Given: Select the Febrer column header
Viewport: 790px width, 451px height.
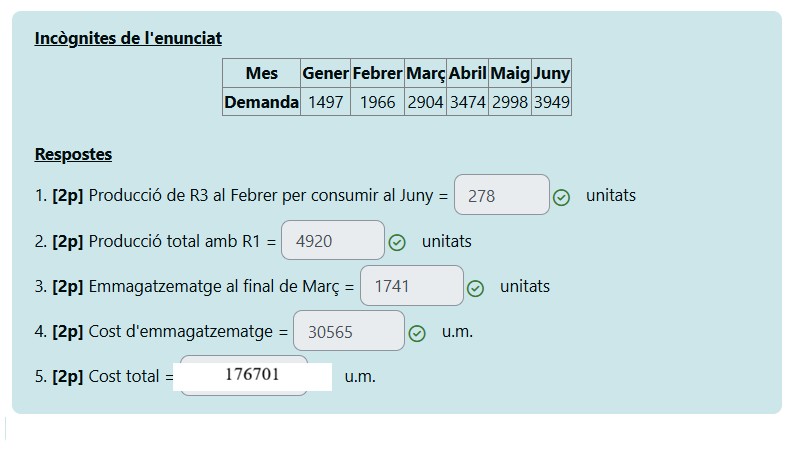Looking at the screenshot, I should [x=377, y=73].
